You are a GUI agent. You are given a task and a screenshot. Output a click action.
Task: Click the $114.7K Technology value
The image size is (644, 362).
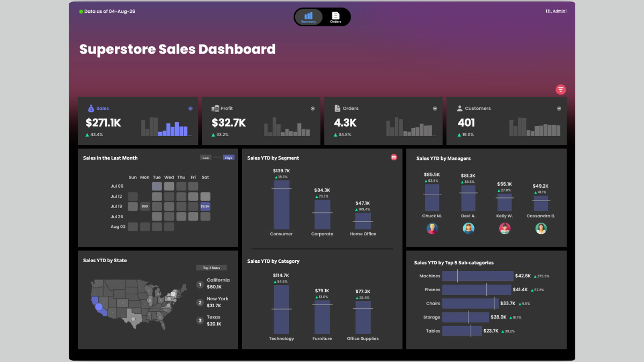pyautogui.click(x=281, y=275)
